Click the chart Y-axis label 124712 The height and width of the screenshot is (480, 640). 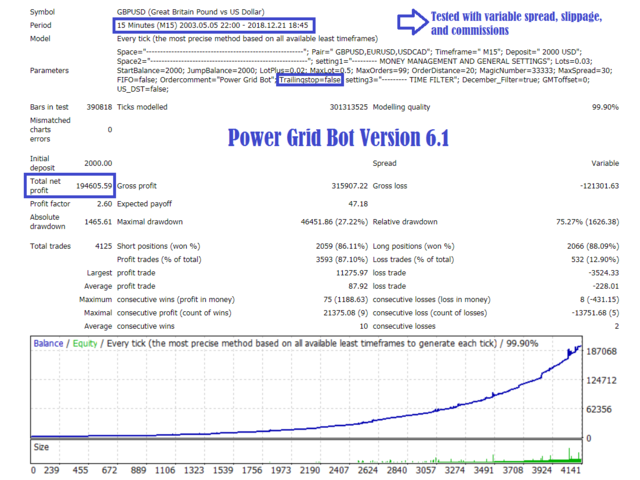point(601,380)
